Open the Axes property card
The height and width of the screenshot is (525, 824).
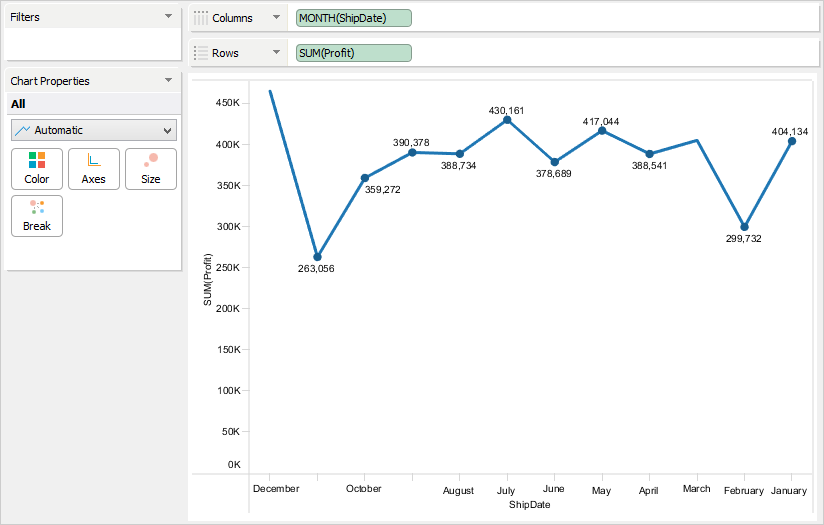pos(94,169)
